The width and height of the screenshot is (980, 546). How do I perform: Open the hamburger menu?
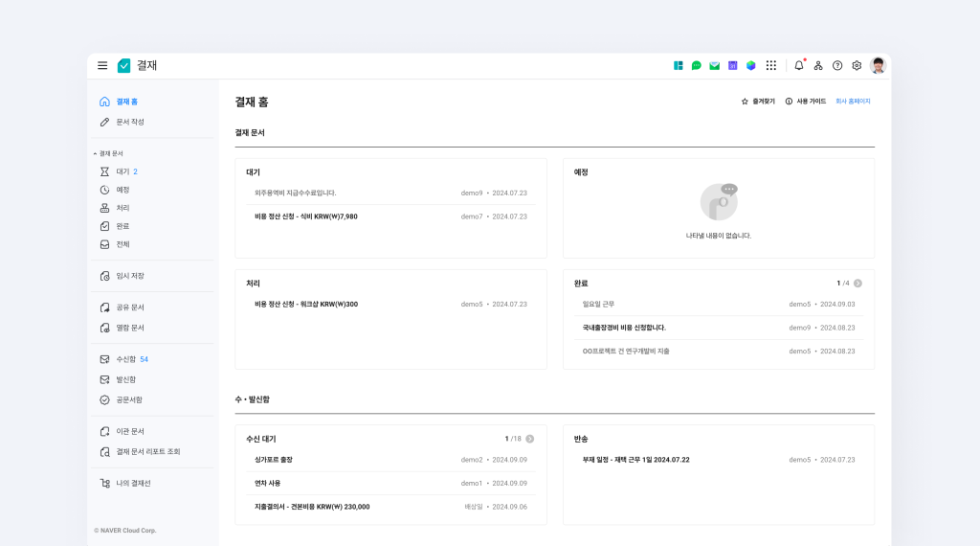click(102, 66)
